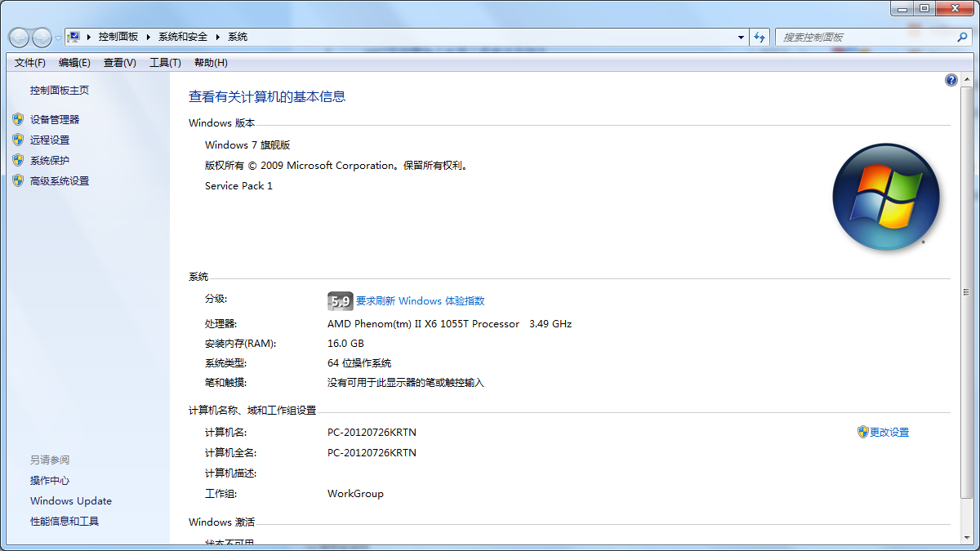Click the vertical scrollbar thumb

pos(967,291)
